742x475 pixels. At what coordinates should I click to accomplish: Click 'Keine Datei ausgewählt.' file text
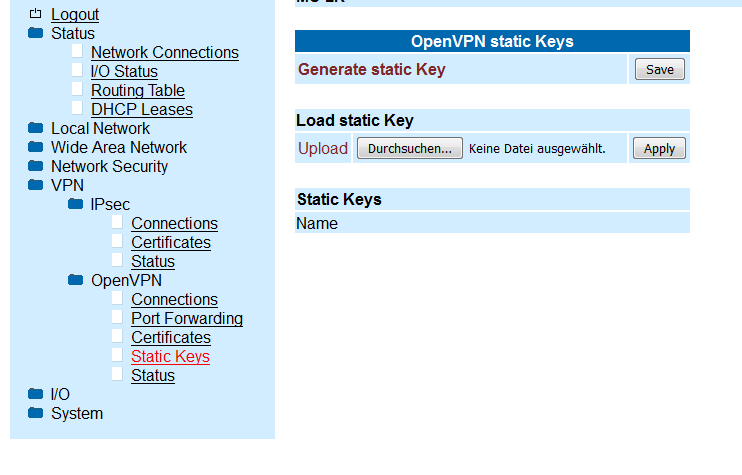[x=537, y=149]
